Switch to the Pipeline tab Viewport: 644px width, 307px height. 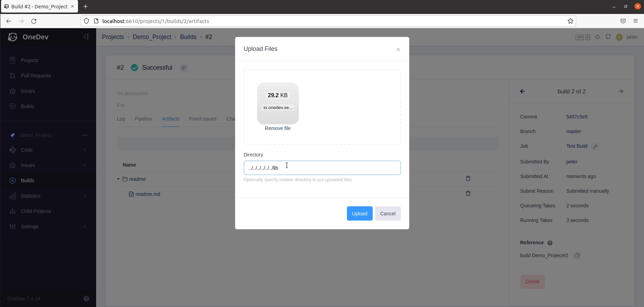[x=143, y=119]
